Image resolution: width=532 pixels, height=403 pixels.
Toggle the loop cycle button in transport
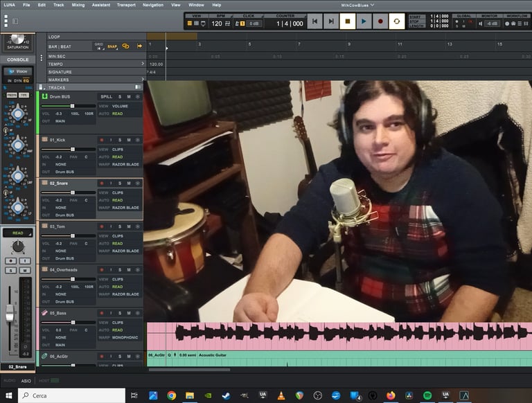click(397, 21)
